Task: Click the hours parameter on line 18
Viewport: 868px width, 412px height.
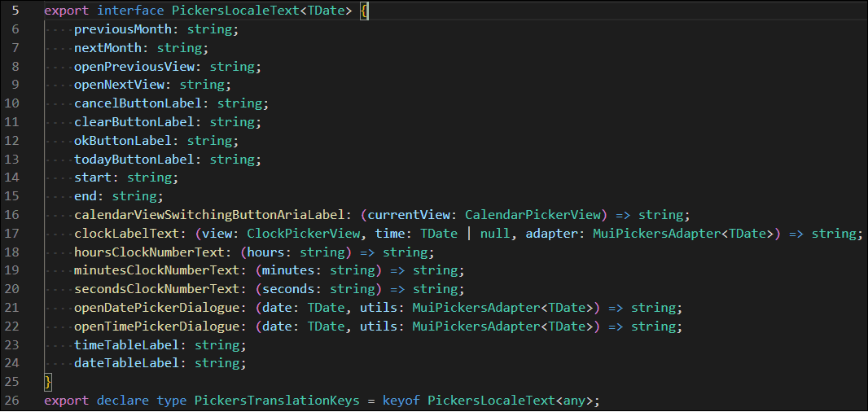Action: click(266, 252)
